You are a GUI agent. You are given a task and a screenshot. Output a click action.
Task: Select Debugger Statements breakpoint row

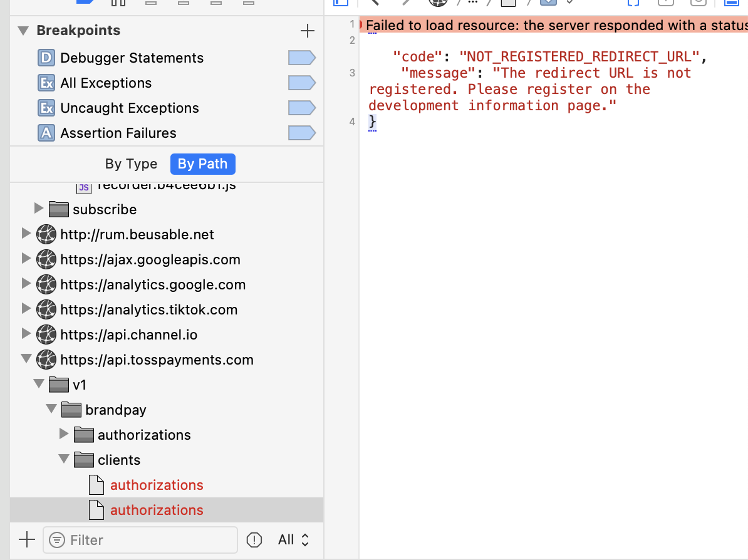[167, 58]
